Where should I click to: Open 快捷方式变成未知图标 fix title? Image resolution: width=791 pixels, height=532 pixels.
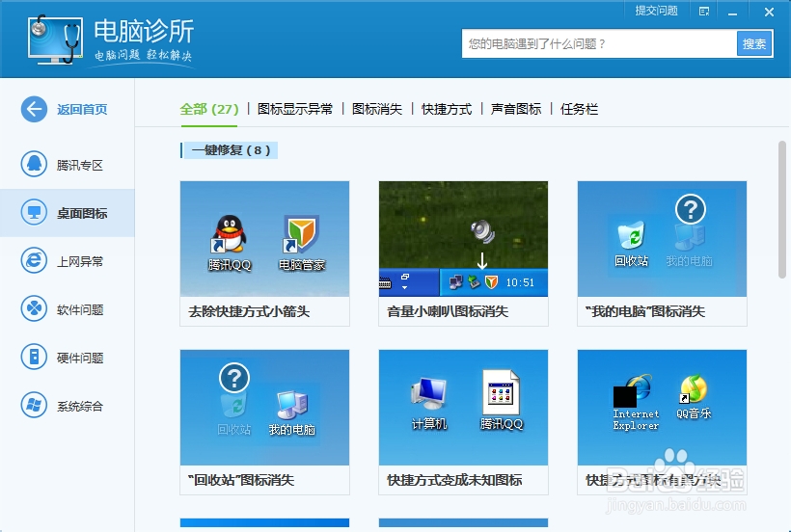[454, 480]
